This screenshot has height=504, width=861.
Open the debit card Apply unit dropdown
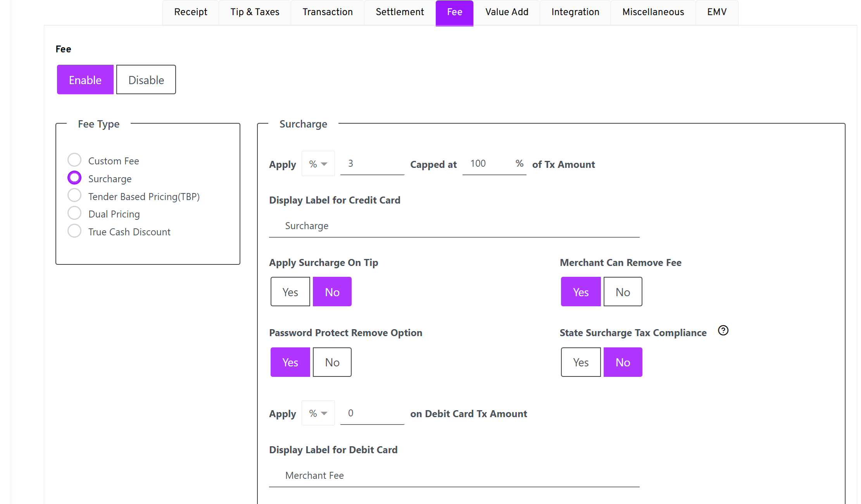point(318,413)
